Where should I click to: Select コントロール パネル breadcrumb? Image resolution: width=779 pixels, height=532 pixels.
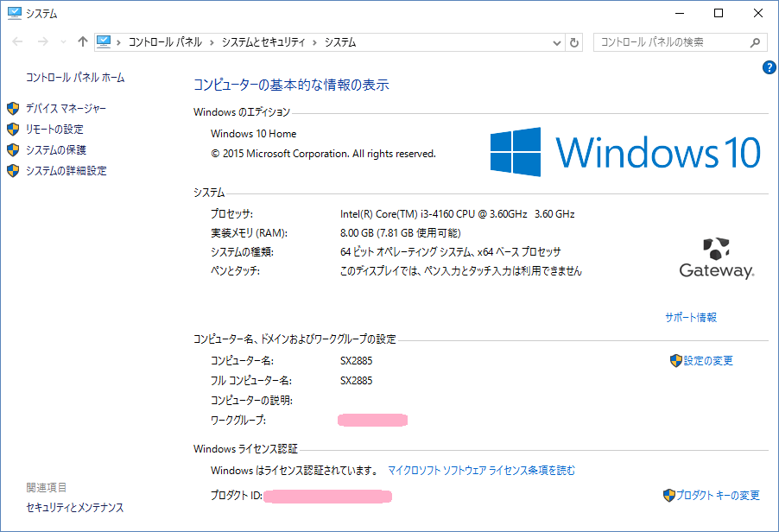click(166, 42)
